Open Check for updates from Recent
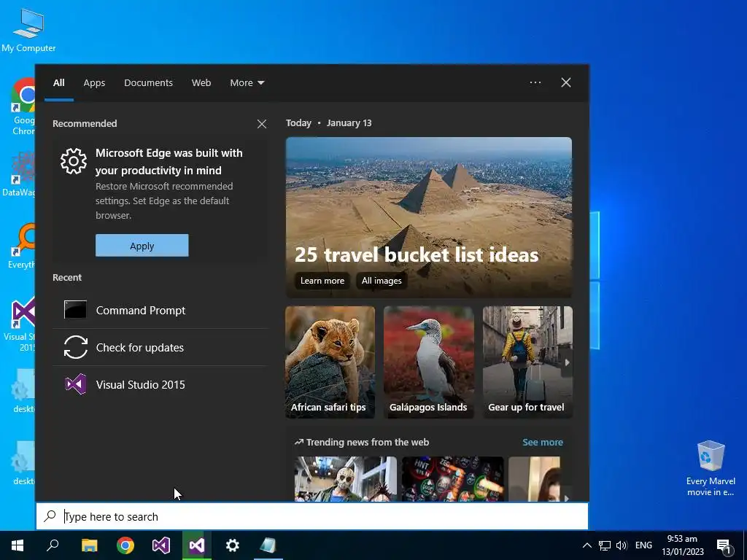 coord(160,348)
